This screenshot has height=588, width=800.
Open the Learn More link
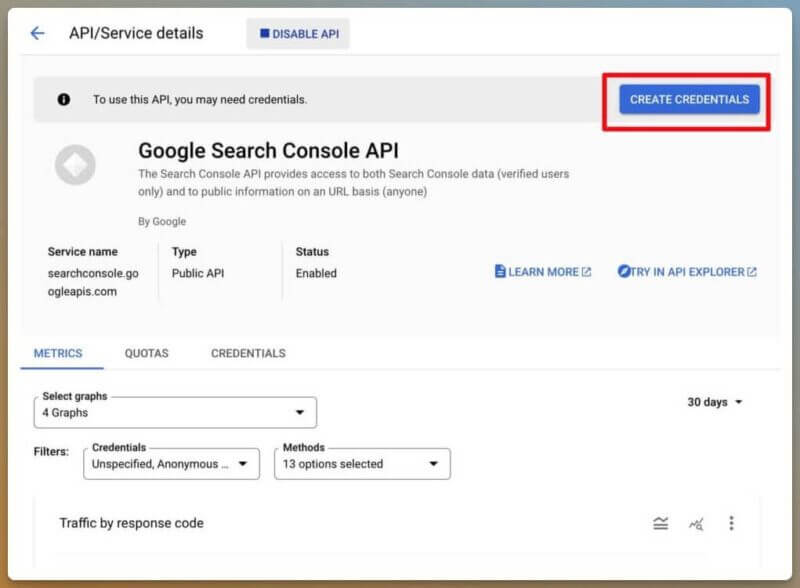point(543,272)
